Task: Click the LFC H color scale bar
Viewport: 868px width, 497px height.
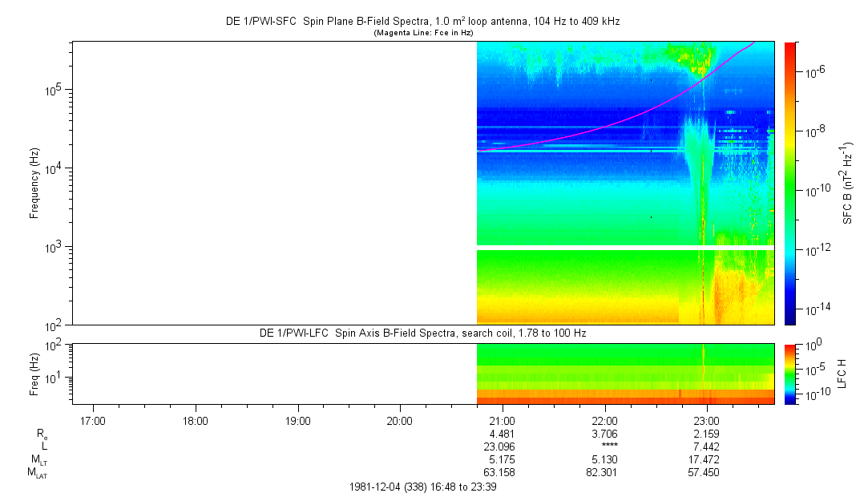Action: (789, 374)
